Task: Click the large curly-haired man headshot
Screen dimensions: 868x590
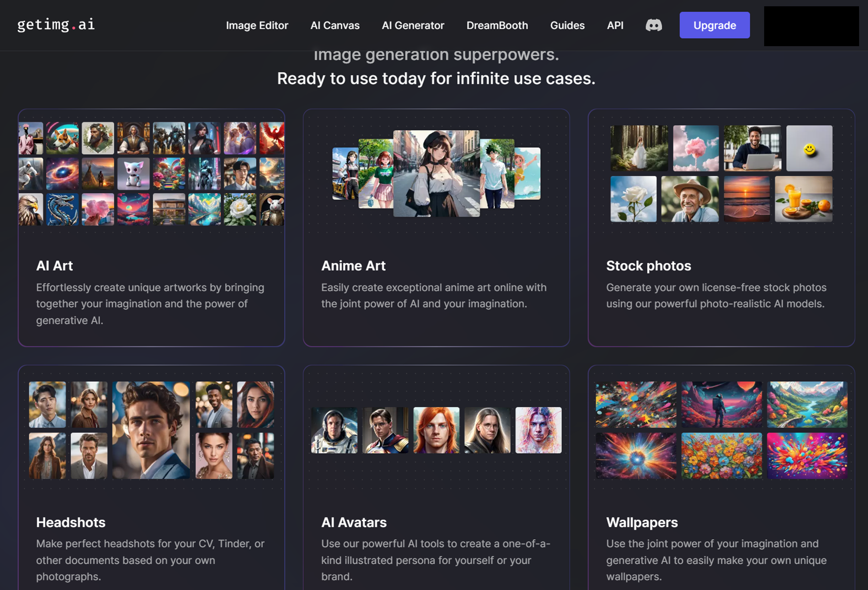Action: click(x=151, y=430)
